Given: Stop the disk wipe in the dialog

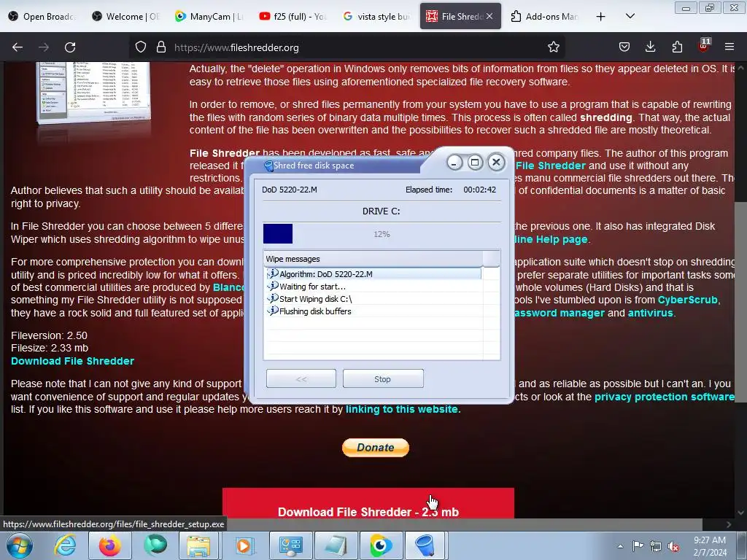Looking at the screenshot, I should point(382,379).
